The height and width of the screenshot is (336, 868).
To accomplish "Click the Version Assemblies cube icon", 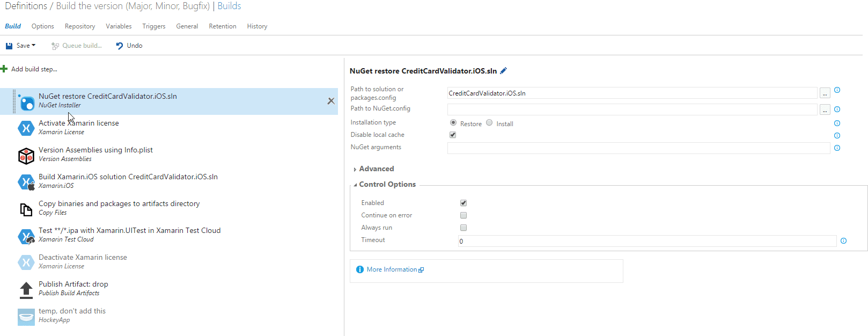I will (26, 156).
